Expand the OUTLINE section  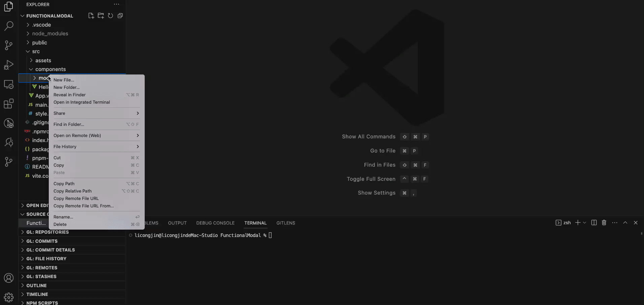click(x=72, y=285)
